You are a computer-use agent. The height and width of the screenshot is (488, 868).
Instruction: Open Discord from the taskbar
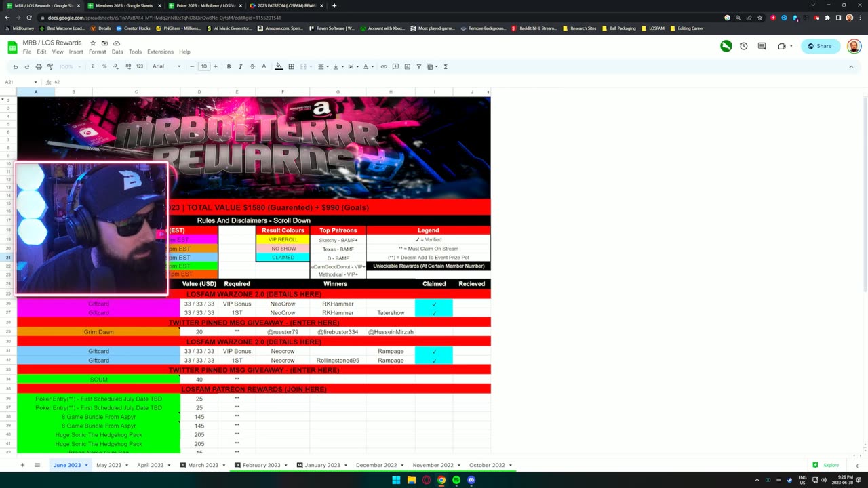(471, 480)
